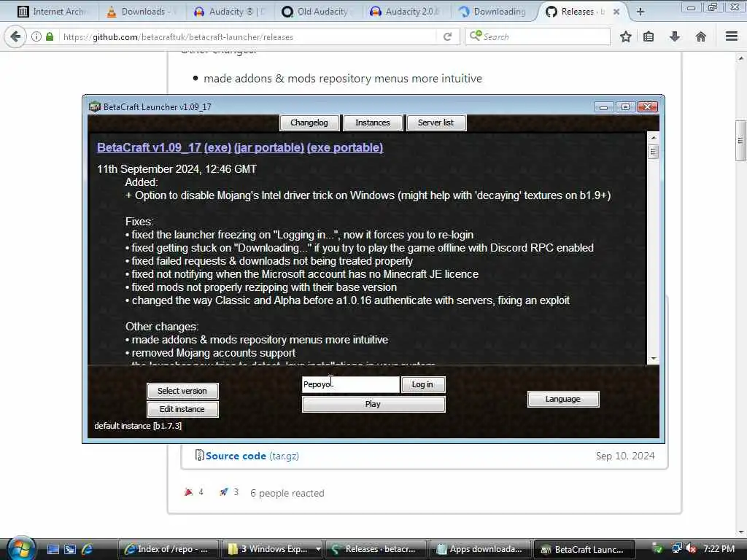Viewport: 747px width, 560px height.
Task: Open the Server list tab
Action: point(436,122)
